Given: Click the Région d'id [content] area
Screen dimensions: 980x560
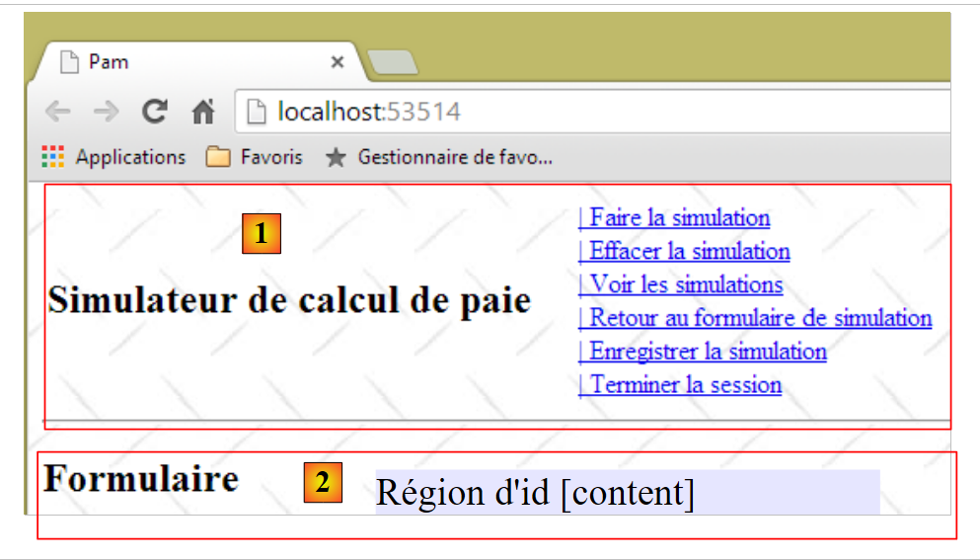Looking at the screenshot, I should click(x=627, y=492).
